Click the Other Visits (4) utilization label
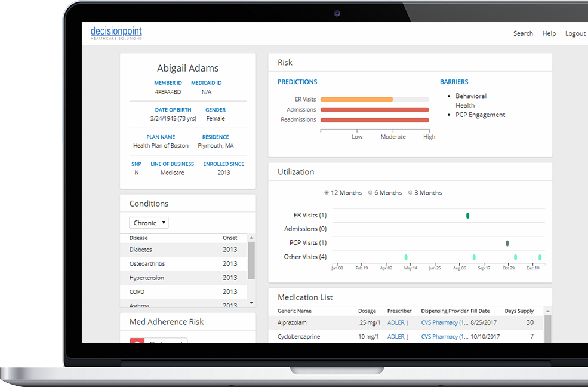This screenshot has width=588, height=387. click(305, 257)
